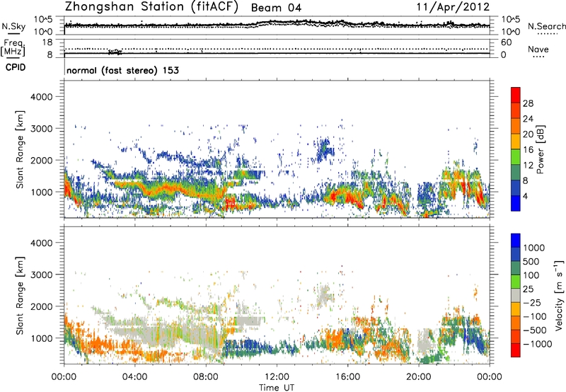Click the '3000' tick of the power panel
The image size is (566, 392).
pos(41,129)
